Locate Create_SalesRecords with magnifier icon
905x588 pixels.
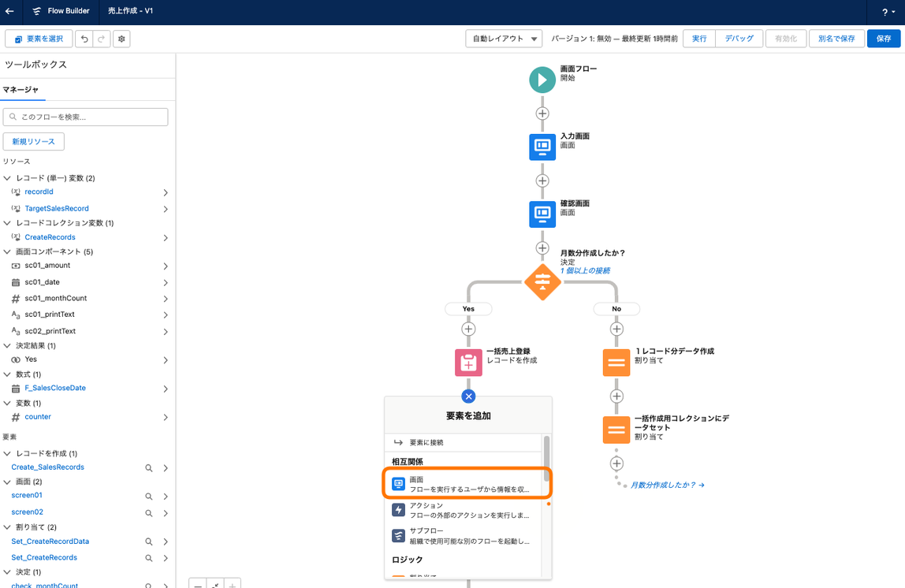click(149, 468)
